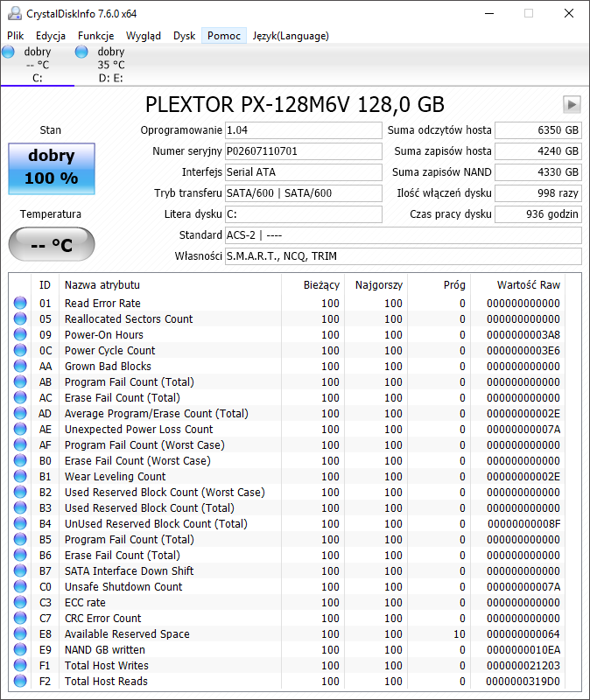Click the status orb for Unsafe Shutdown Count
Image resolution: width=590 pixels, height=700 pixels.
pyautogui.click(x=20, y=586)
